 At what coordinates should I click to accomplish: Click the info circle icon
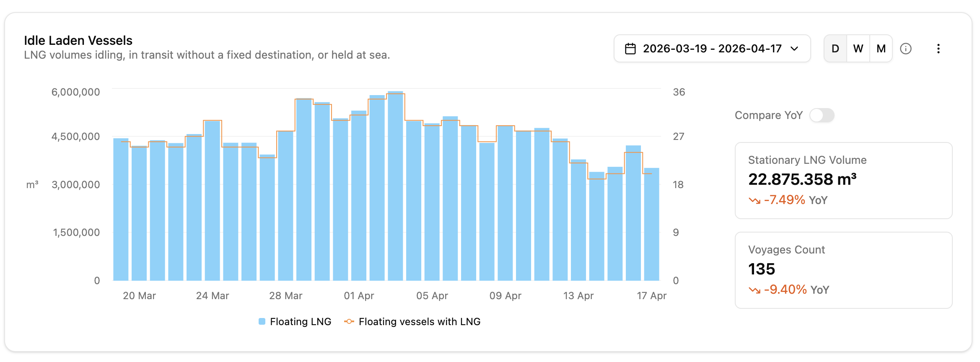906,49
